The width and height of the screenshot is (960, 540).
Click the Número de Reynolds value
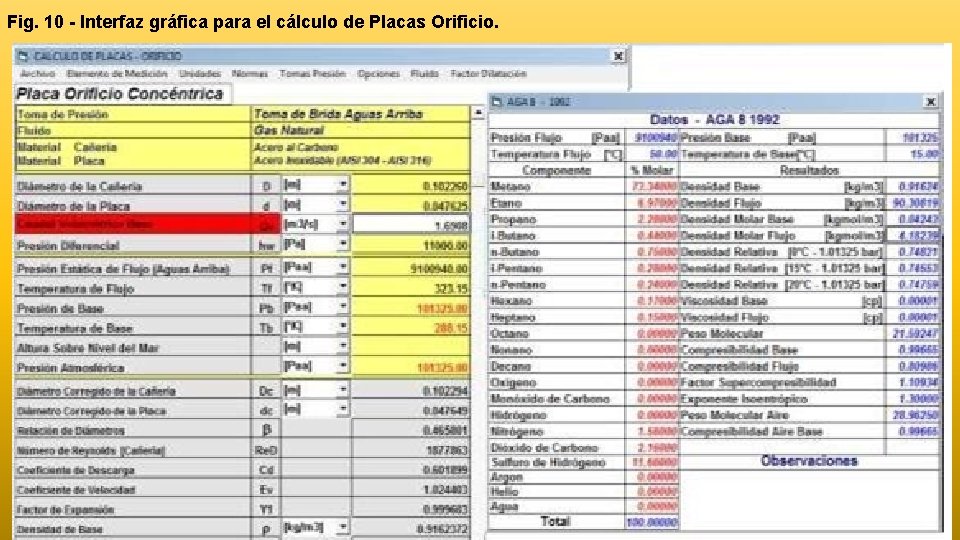(411, 451)
